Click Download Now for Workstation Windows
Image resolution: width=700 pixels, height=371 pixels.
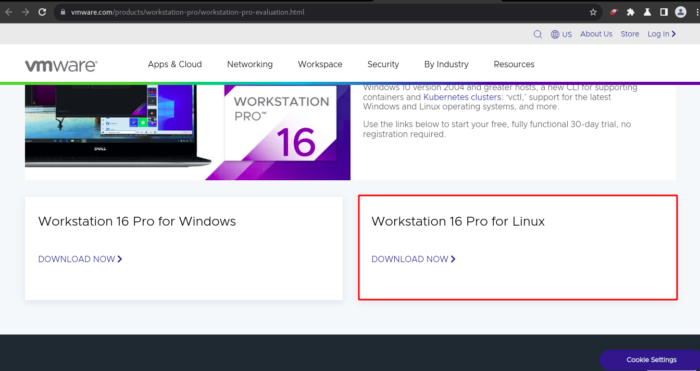pos(80,259)
